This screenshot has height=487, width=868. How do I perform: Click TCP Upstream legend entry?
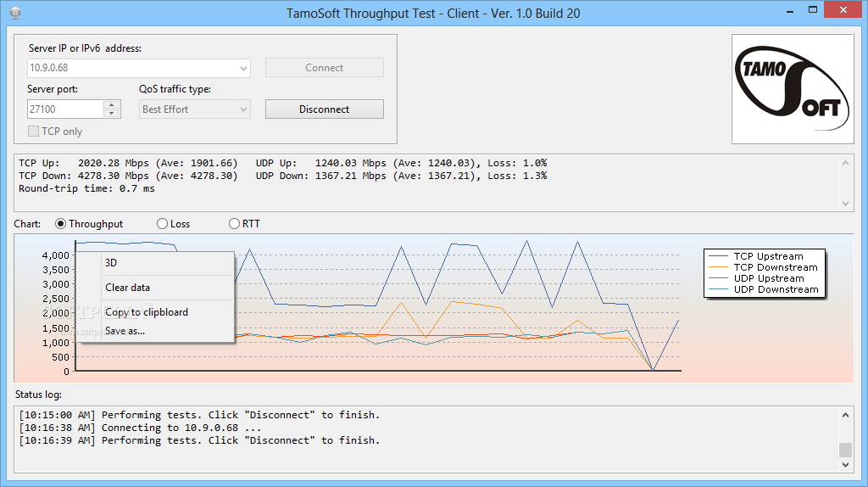pos(755,256)
